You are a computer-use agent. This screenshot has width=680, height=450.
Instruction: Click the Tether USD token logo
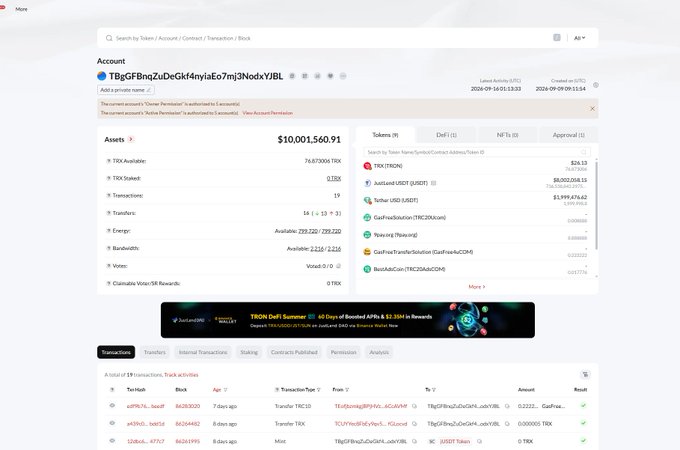point(367,200)
